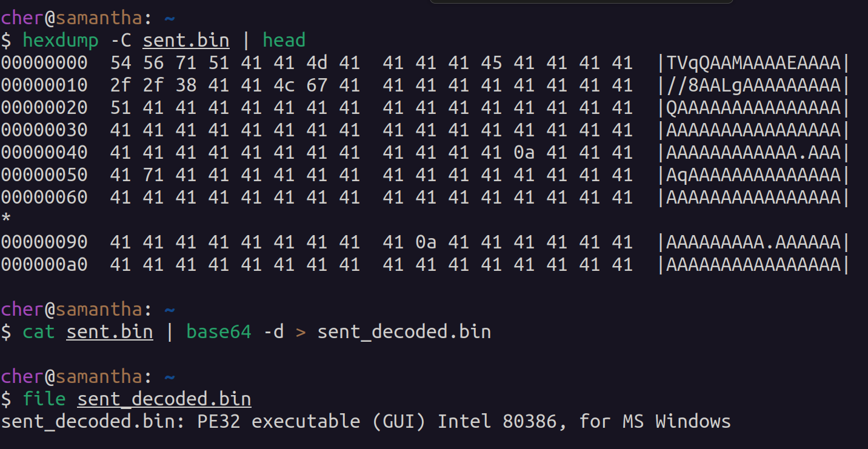Image resolution: width=868 pixels, height=449 pixels.
Task: Click underlined sent.bin in cat command
Action: [x=110, y=332]
